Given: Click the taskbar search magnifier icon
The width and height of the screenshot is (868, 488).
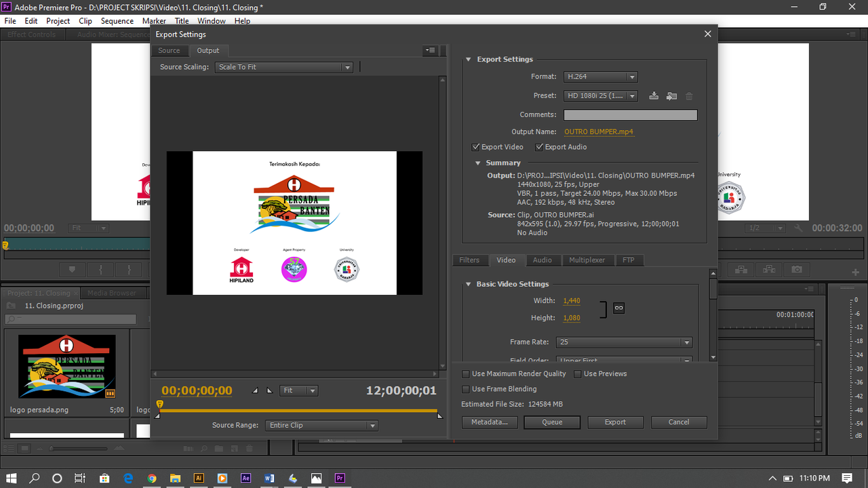Looking at the screenshot, I should 34,478.
